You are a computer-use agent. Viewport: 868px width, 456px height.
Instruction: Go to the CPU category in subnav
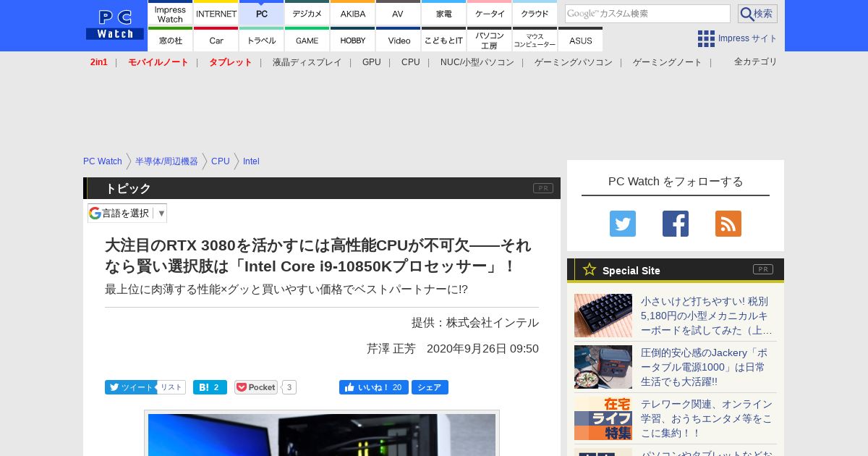(x=411, y=62)
